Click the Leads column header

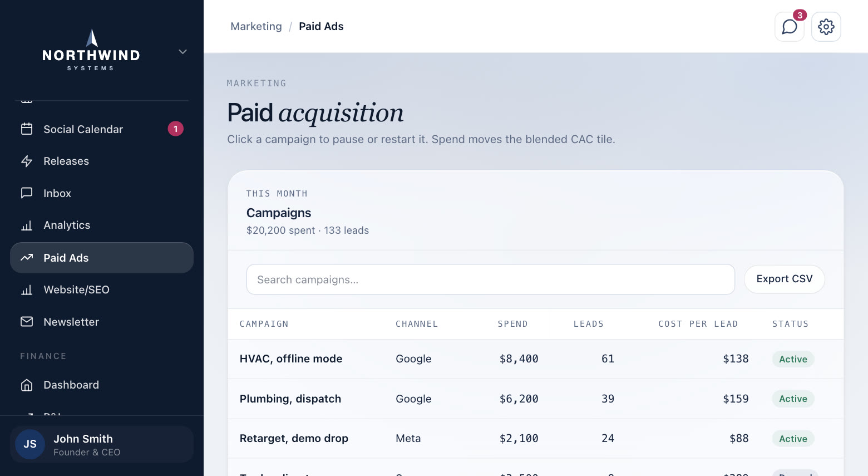(589, 324)
